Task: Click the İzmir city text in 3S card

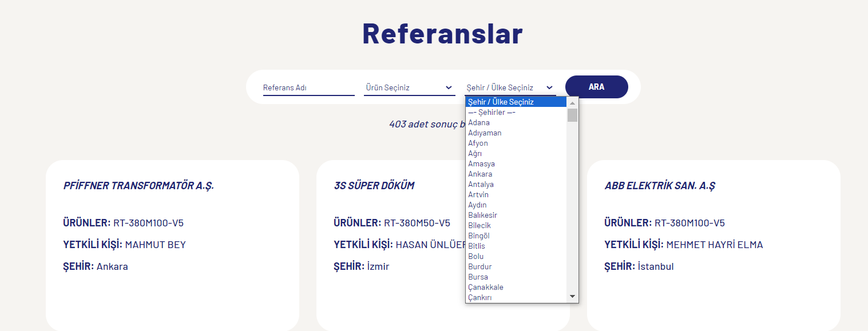Action: [378, 266]
